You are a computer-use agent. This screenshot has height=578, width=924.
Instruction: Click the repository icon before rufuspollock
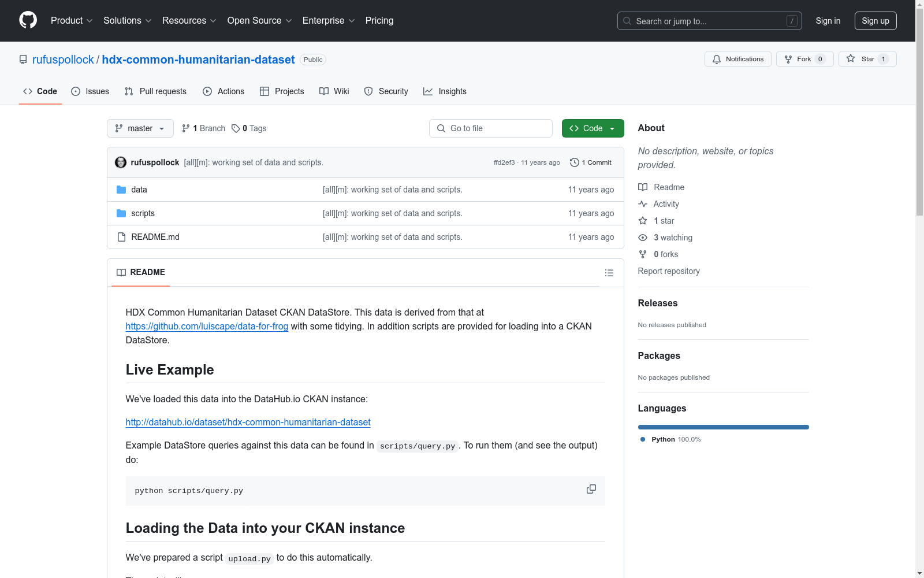coord(23,60)
